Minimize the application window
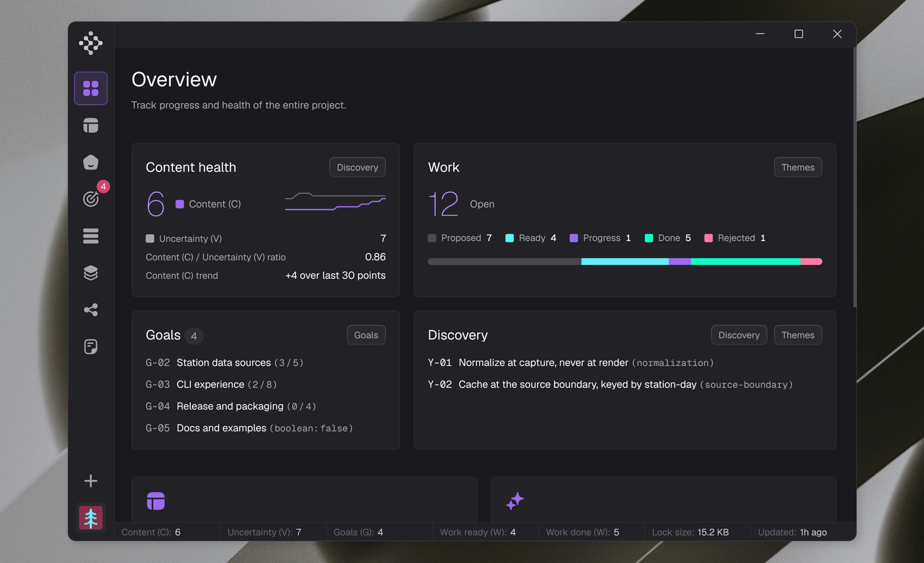The width and height of the screenshot is (924, 563). (x=760, y=34)
